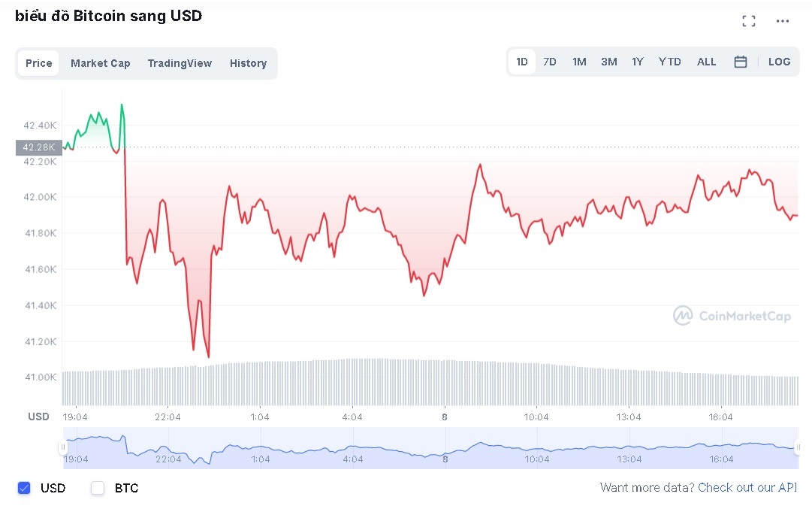The width and height of the screenshot is (812, 512).
Task: Open the Check out our API link
Action: (x=747, y=487)
